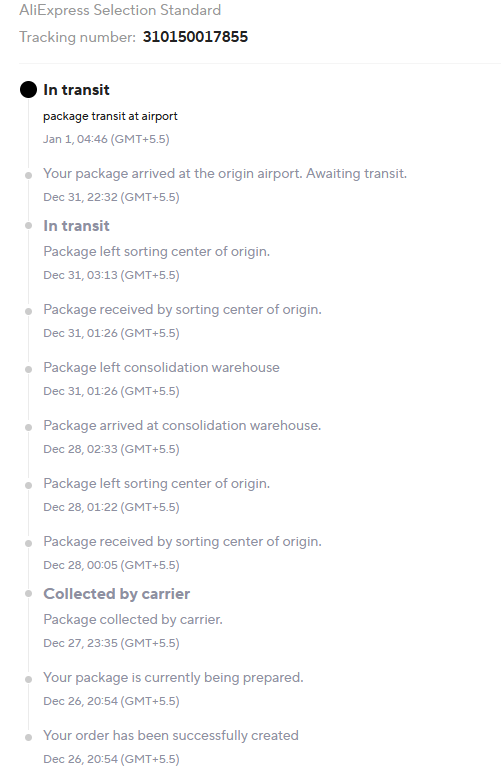Click the Collected by carrier heading
This screenshot has height=775, width=501.
click(117, 594)
